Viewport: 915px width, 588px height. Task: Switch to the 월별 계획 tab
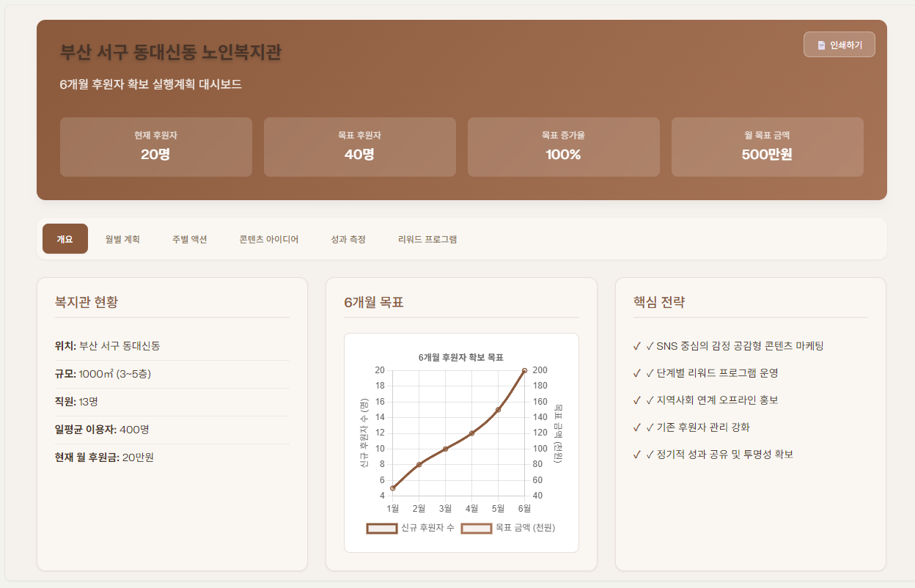tap(123, 238)
